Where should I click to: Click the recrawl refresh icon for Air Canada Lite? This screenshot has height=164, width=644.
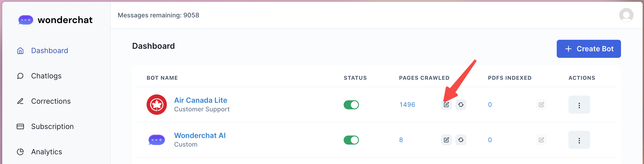point(461,105)
